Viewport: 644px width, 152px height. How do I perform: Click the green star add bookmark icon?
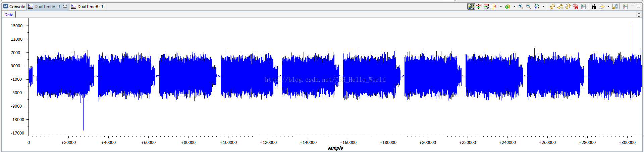(x=507, y=6)
